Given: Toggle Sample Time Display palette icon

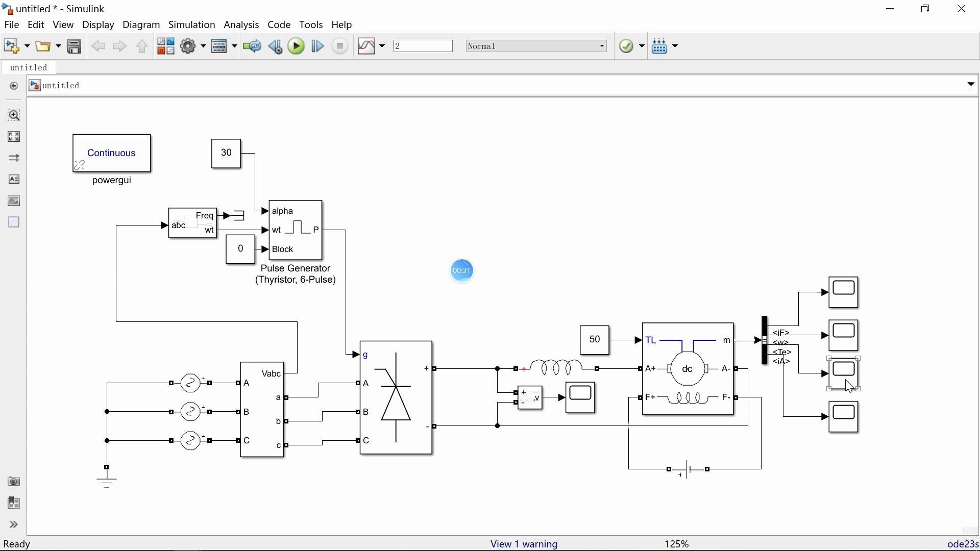Looking at the screenshot, I should point(14,158).
